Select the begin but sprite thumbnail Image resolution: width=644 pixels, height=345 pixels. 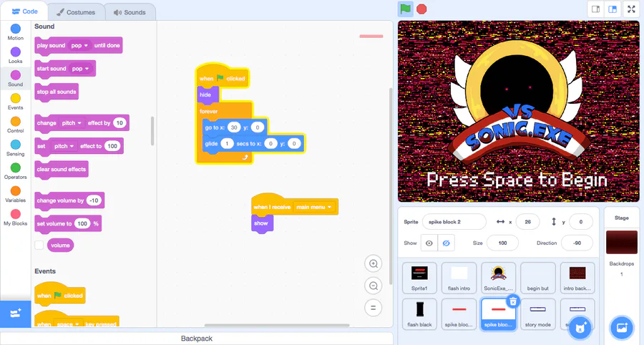point(537,278)
